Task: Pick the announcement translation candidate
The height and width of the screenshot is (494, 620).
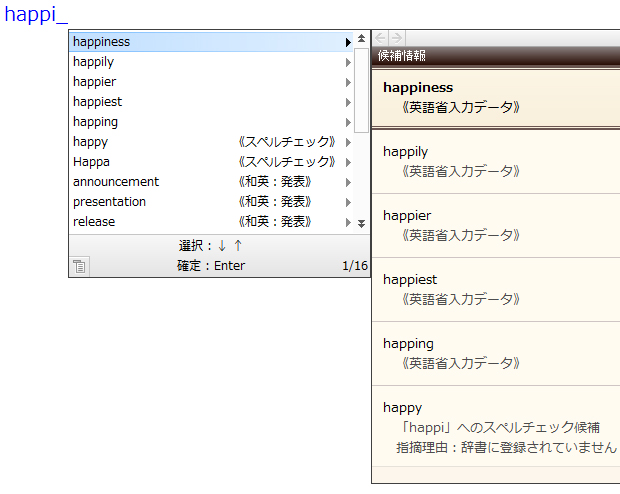Action: 211,182
